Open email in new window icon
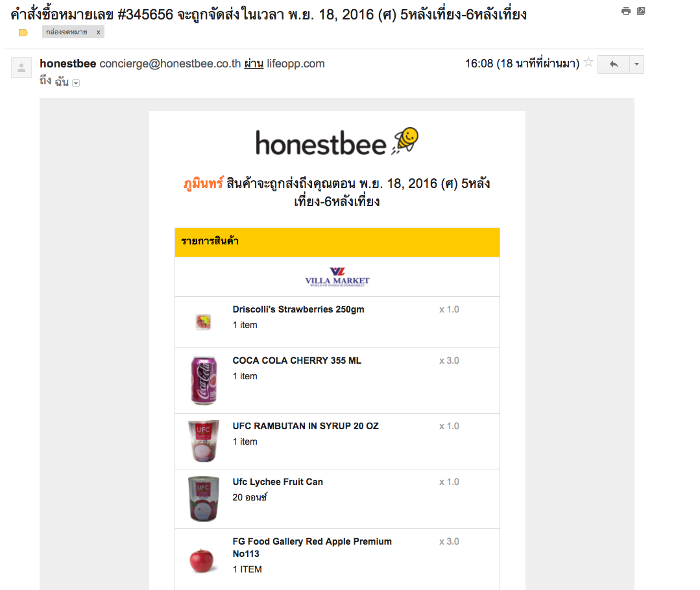Viewport: 700px width, 590px height. click(641, 11)
